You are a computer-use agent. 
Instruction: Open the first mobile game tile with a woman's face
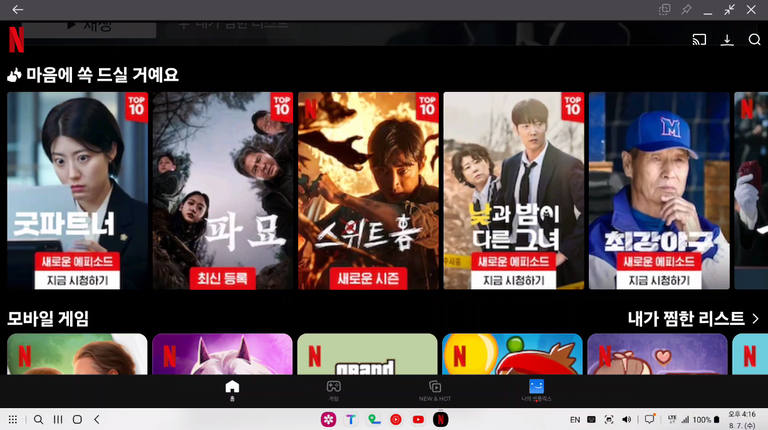[77, 354]
